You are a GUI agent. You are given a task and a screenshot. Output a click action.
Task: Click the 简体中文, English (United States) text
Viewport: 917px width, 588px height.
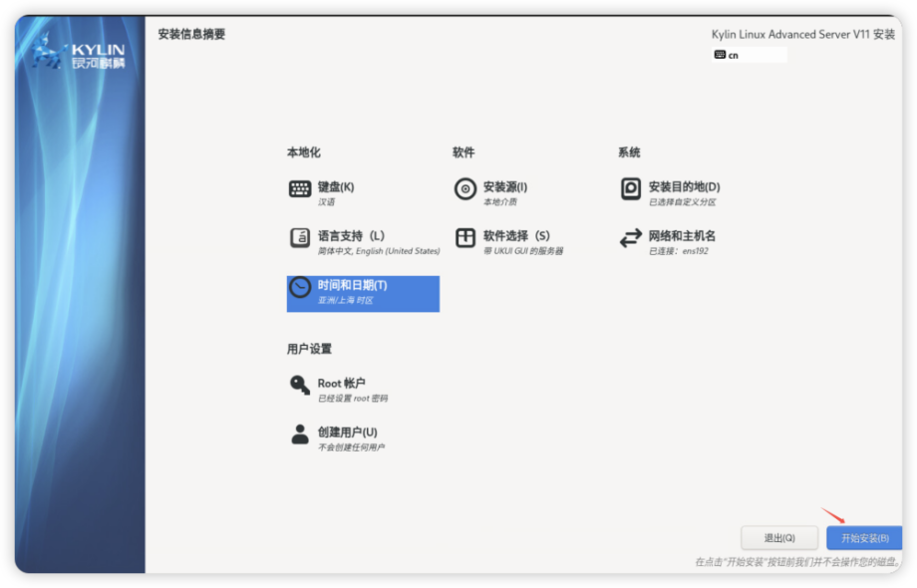pos(379,251)
